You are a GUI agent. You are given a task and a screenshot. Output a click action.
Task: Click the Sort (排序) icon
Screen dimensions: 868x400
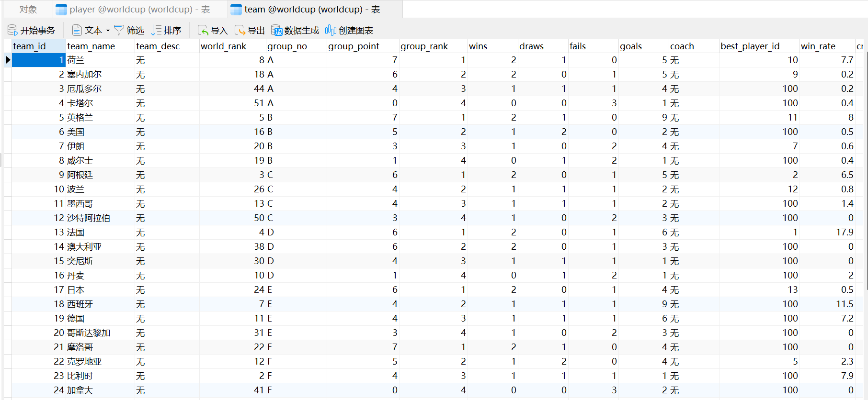(156, 30)
